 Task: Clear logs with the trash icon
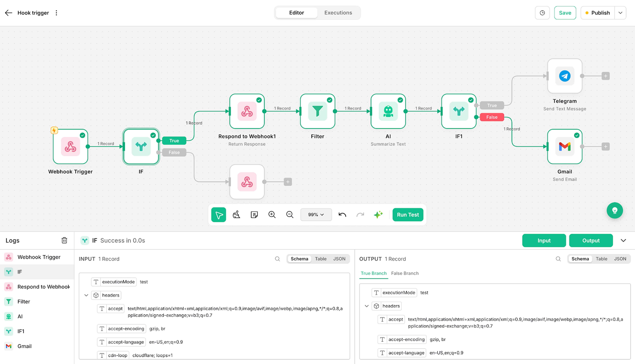pyautogui.click(x=64, y=240)
